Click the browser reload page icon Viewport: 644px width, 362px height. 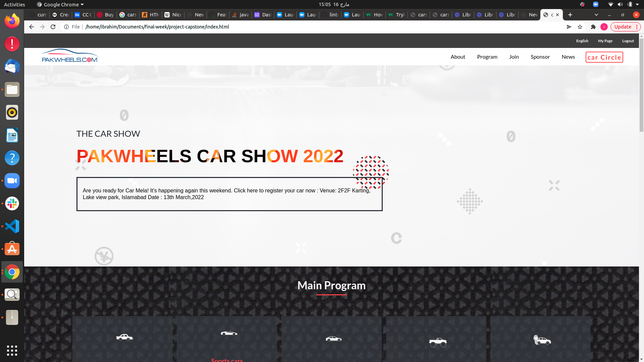53,27
